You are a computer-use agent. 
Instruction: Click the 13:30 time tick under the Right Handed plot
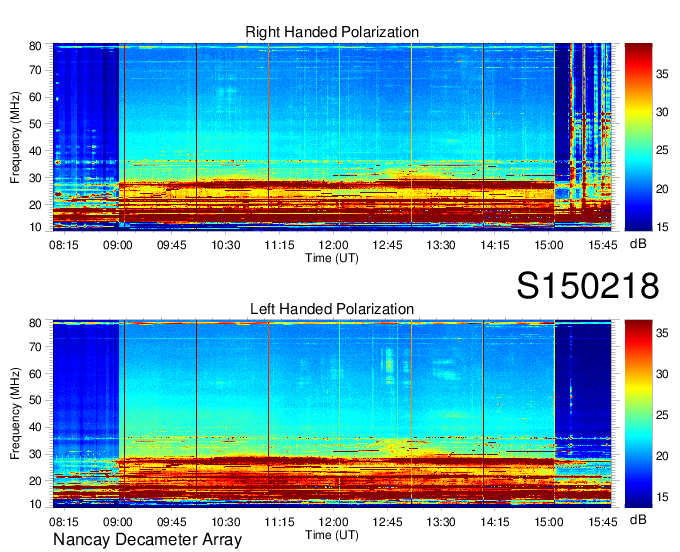[x=441, y=245]
